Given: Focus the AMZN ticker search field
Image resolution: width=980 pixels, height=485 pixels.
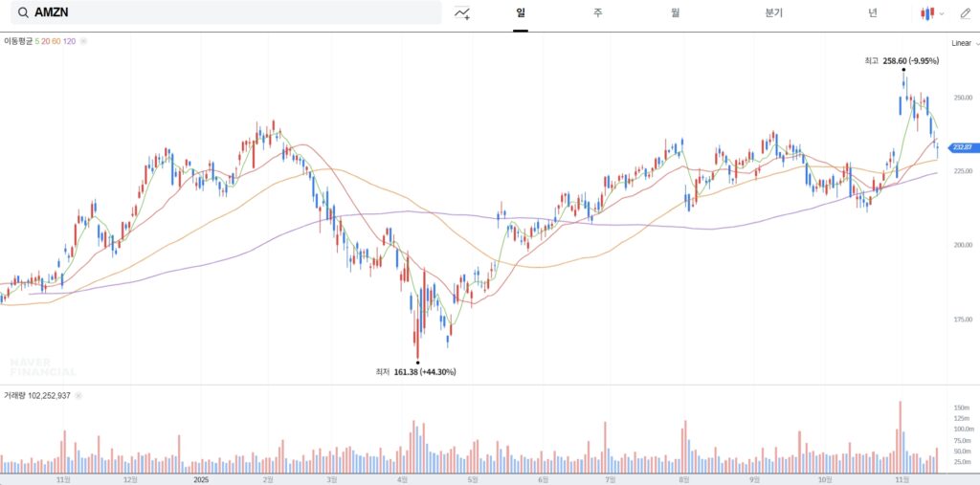Looking at the screenshot, I should pos(226,12).
